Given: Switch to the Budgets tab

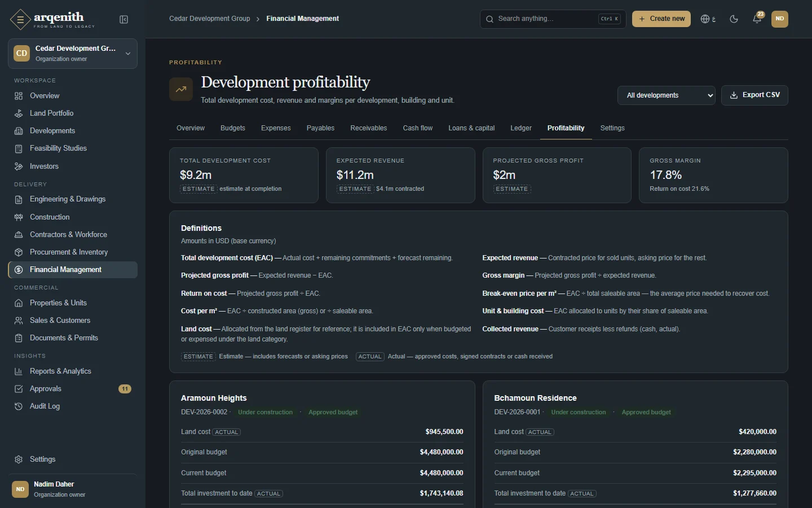Looking at the screenshot, I should (x=233, y=128).
